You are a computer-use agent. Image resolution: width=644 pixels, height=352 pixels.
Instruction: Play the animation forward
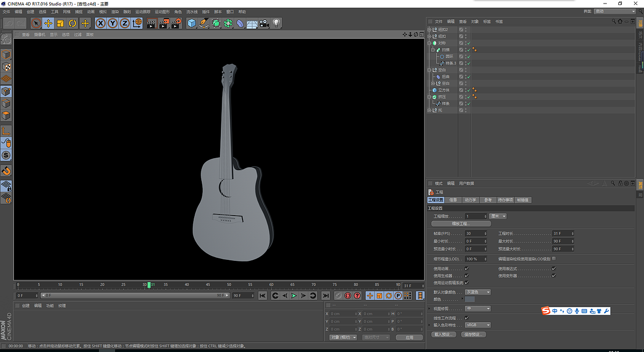[294, 296]
